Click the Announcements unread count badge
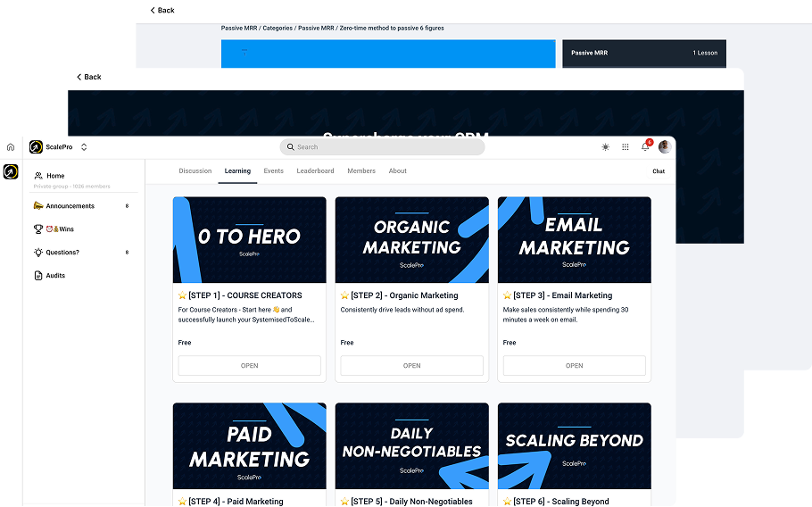The width and height of the screenshot is (812, 507). [127, 206]
